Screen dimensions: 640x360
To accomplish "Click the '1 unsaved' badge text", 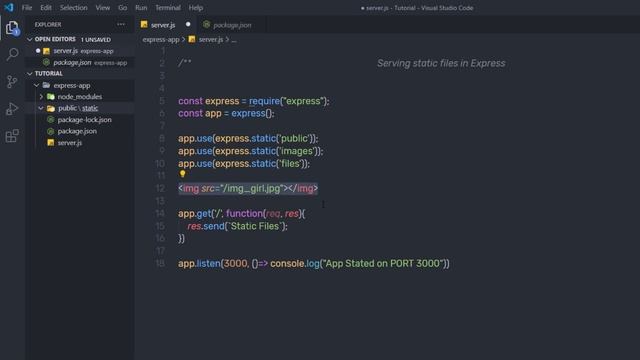I will [x=96, y=40].
